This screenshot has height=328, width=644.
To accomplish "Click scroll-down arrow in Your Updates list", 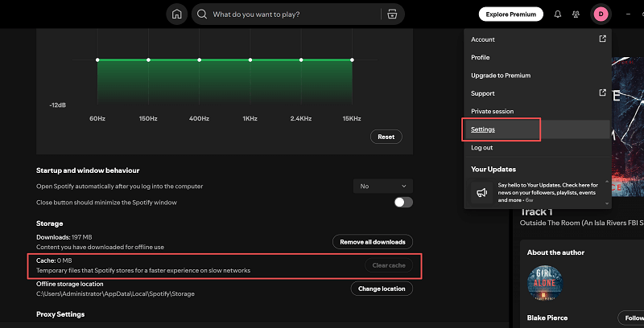I will tap(607, 203).
